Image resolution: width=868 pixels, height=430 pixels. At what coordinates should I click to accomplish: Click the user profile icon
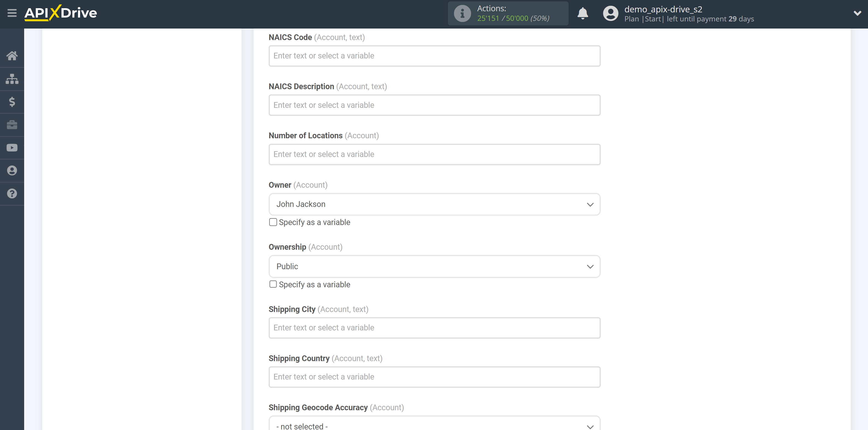tap(609, 13)
